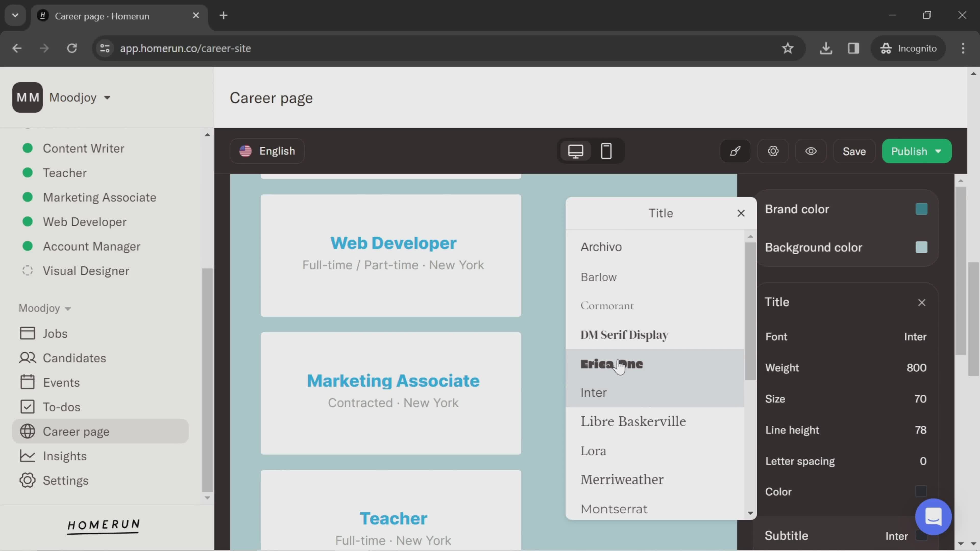
Task: Open the Publish dropdown
Action: [916, 151]
